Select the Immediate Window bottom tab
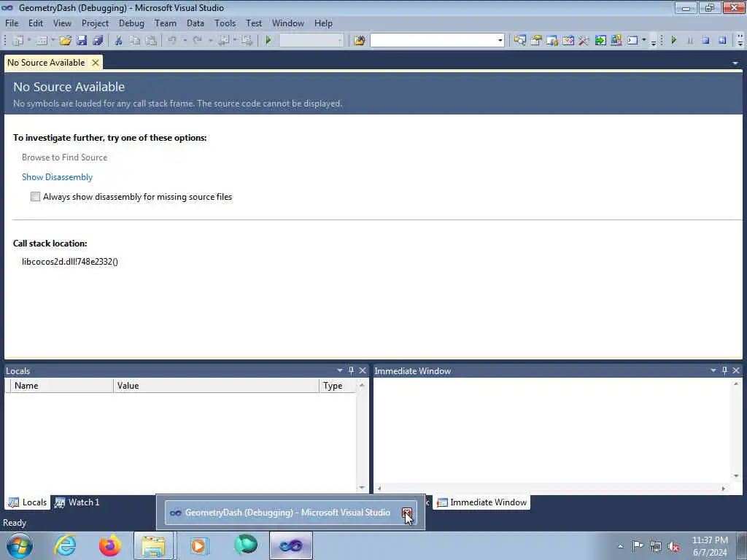The width and height of the screenshot is (747, 560). tap(481, 502)
